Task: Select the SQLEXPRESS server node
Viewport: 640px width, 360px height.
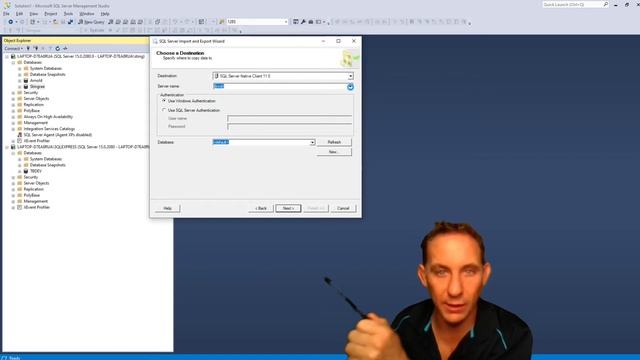Action: tap(83, 147)
